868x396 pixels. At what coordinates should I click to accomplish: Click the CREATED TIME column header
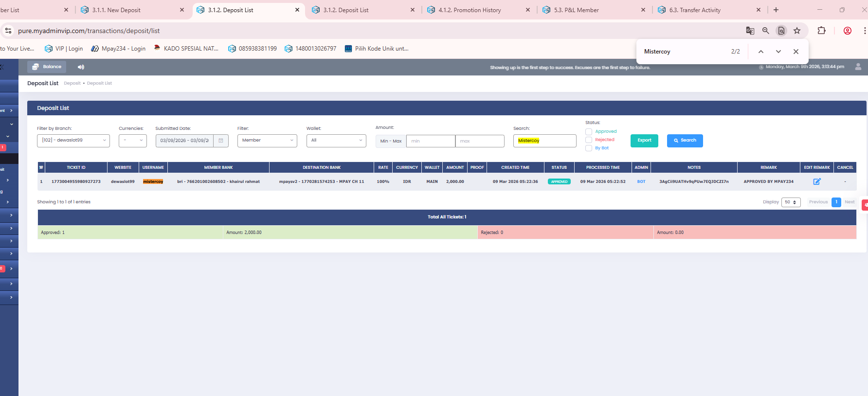(515, 167)
